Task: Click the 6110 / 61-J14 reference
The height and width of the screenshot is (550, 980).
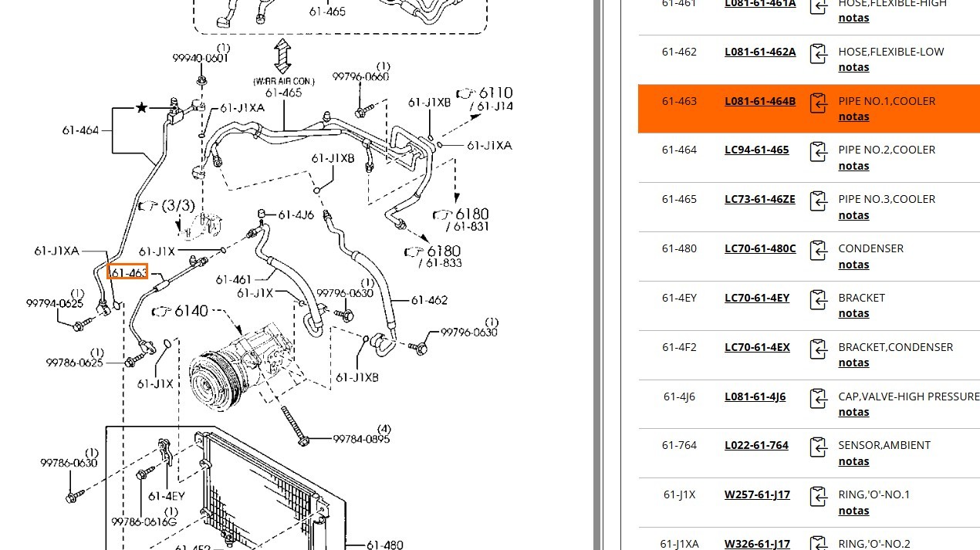Action: pyautogui.click(x=485, y=100)
